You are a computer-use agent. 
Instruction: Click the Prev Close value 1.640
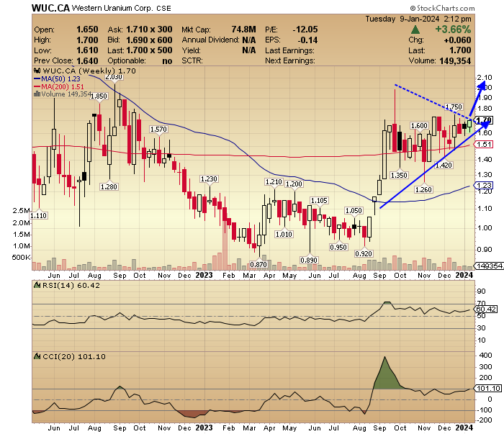pyautogui.click(x=87, y=60)
